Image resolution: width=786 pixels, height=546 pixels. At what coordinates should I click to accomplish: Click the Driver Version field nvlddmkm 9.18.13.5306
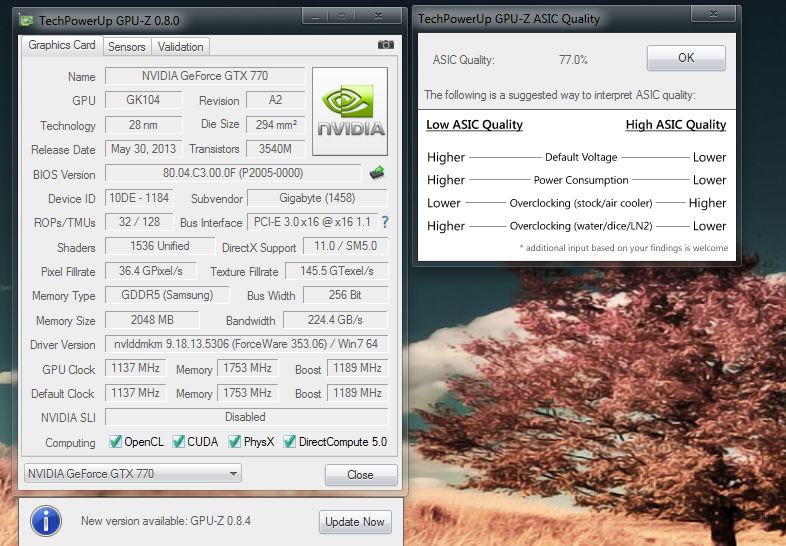pyautogui.click(x=246, y=344)
